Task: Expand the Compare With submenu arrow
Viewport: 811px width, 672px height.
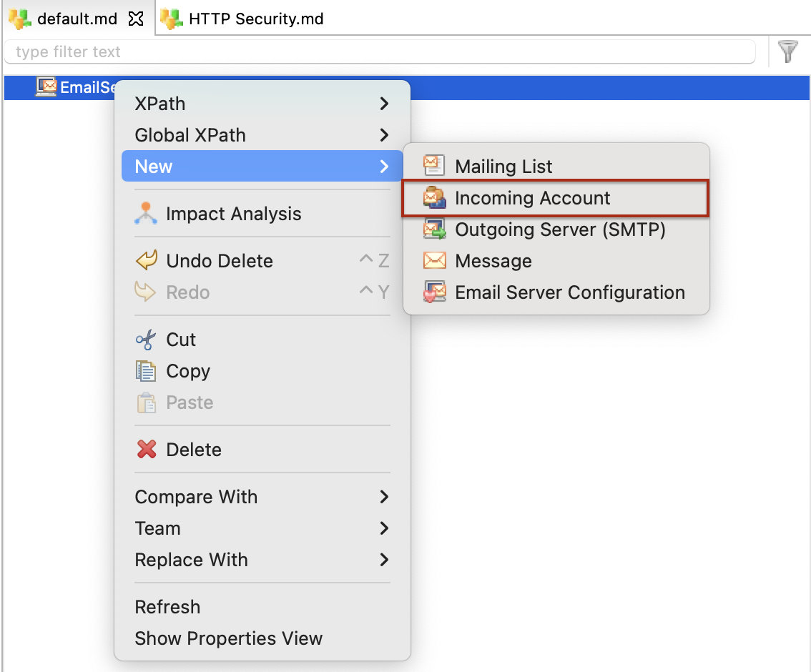Action: click(x=384, y=497)
